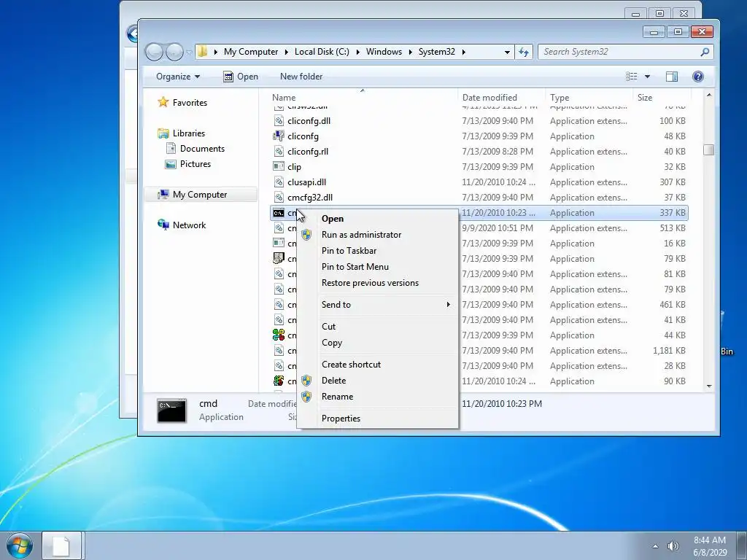Screen dimensions: 747x560
Task: Click the large cmd thumbnail in the details pane
Action: pyautogui.click(x=171, y=411)
